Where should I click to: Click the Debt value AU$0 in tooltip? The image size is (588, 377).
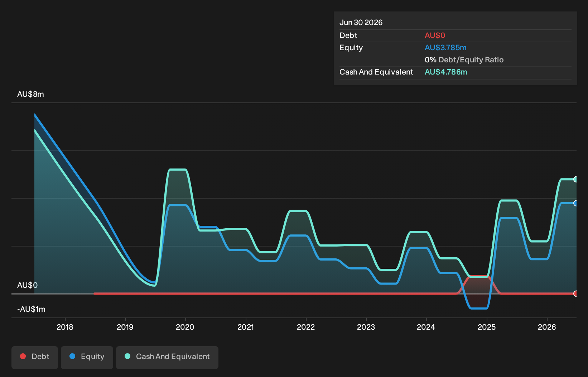(x=435, y=35)
